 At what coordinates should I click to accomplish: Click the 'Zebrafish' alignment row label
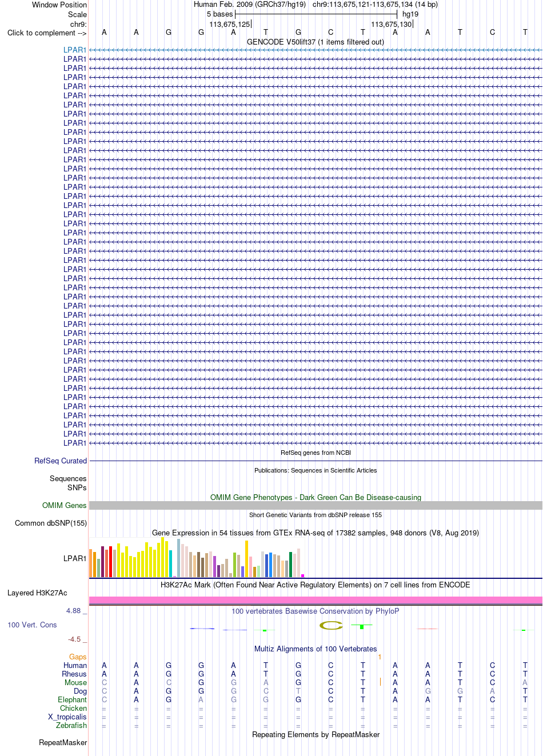(x=71, y=725)
